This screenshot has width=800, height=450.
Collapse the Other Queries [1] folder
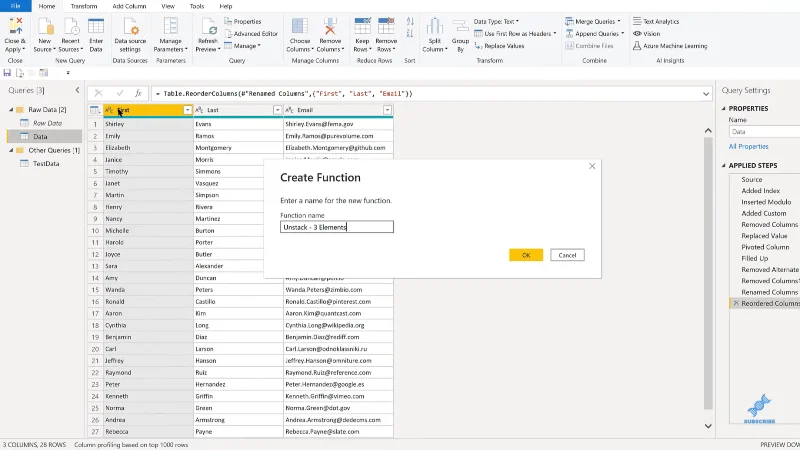(11, 151)
